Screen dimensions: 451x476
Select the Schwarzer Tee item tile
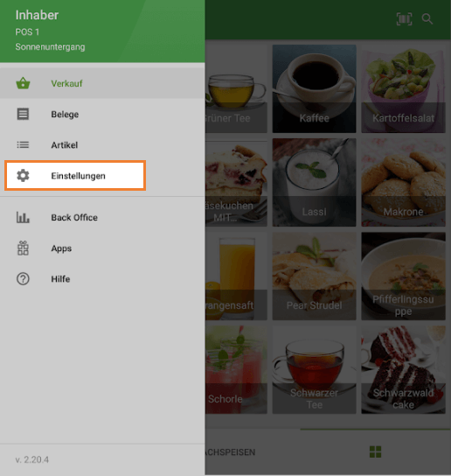[x=314, y=370]
